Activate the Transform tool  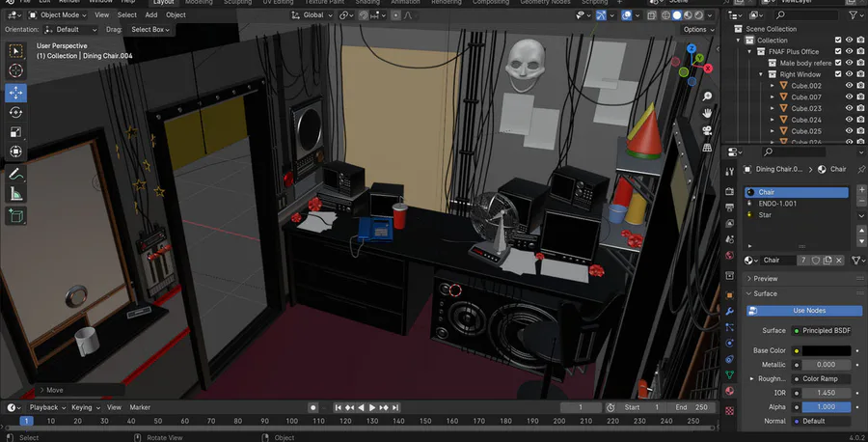click(x=16, y=152)
